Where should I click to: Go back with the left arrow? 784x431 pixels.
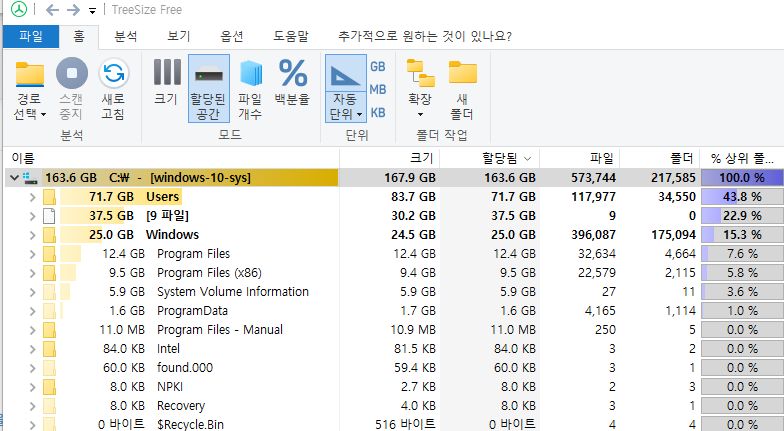pyautogui.click(x=52, y=10)
